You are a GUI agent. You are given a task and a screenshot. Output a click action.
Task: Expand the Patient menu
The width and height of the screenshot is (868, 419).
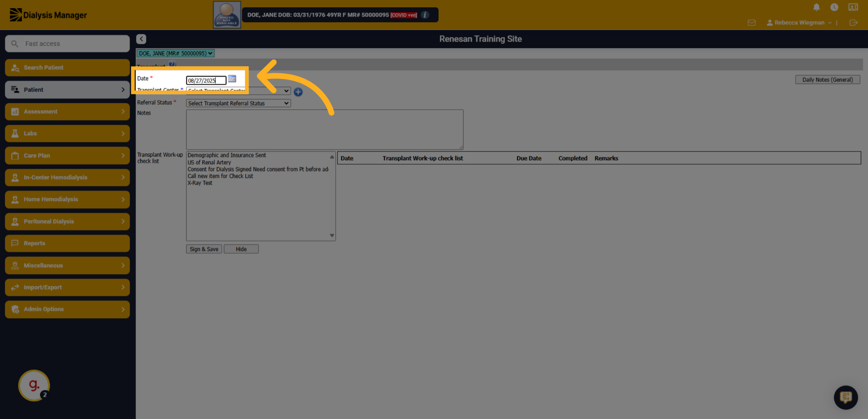click(67, 90)
